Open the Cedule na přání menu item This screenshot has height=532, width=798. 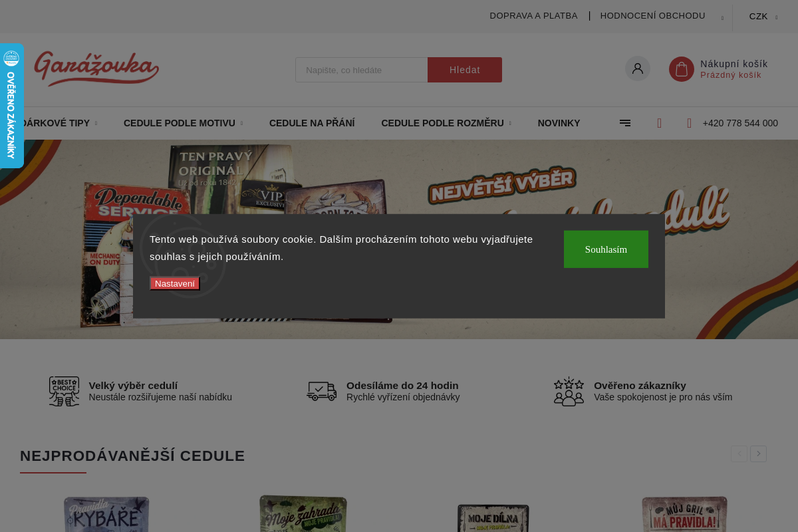312,123
